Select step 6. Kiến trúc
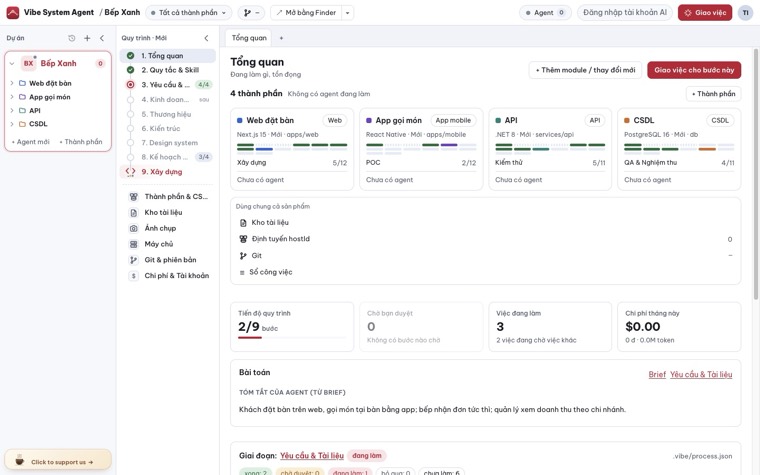760x475 pixels. click(x=168, y=128)
